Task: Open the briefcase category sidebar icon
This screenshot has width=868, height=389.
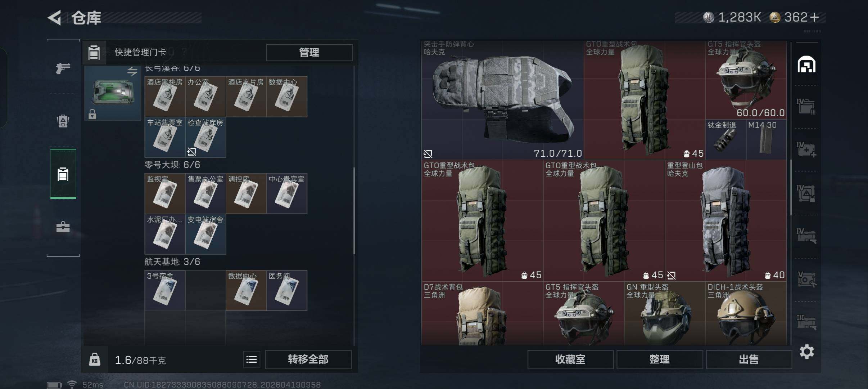Action: click(x=63, y=227)
